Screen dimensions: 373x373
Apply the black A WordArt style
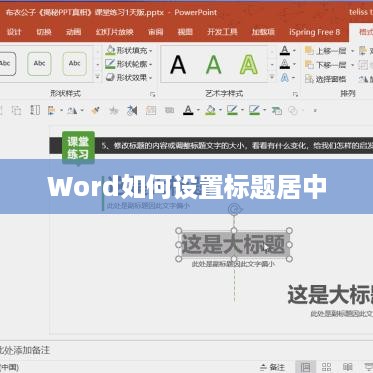(x=178, y=64)
